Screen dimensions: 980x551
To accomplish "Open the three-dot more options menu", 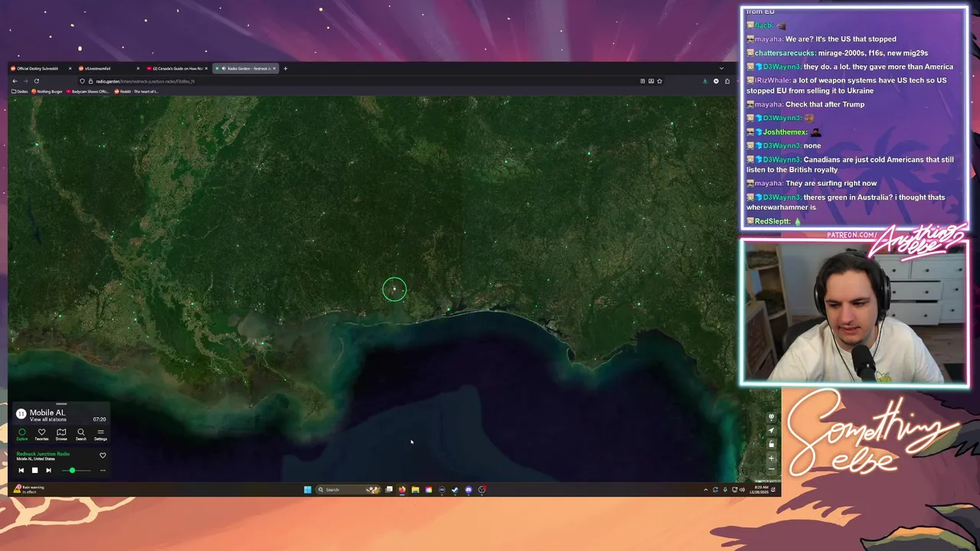I will (x=103, y=471).
